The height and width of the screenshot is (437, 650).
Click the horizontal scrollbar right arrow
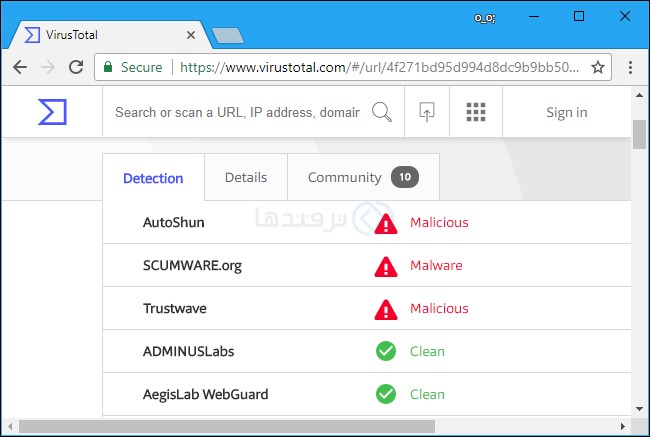tap(623, 426)
